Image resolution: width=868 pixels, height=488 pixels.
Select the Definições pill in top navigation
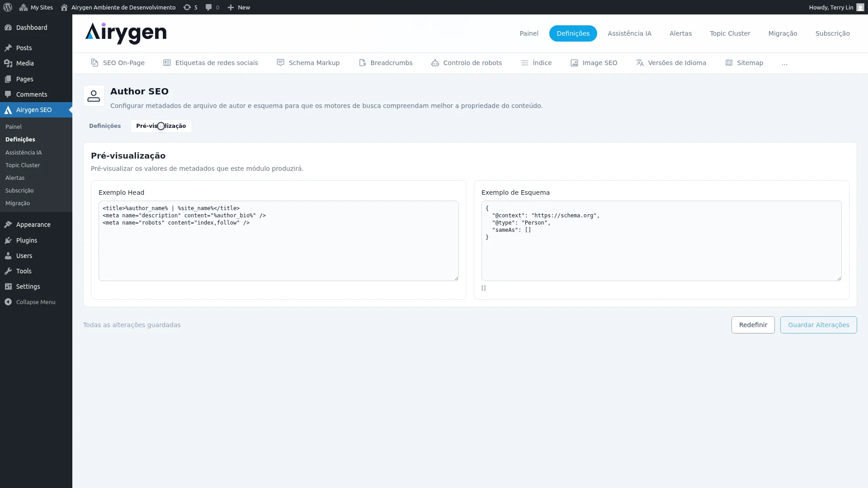[573, 33]
